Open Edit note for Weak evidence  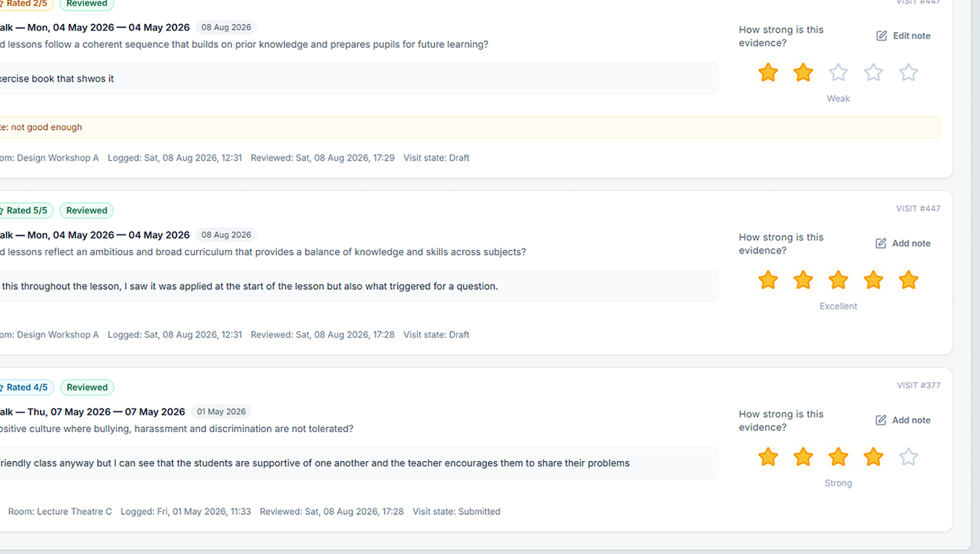click(903, 35)
